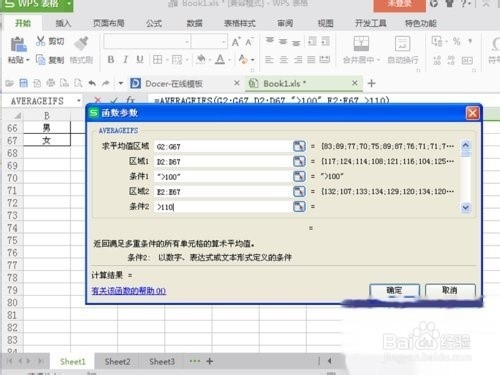Screen dimensions: 500x375
Task: Click the Print icon in quick toolbar
Action: 51,83
